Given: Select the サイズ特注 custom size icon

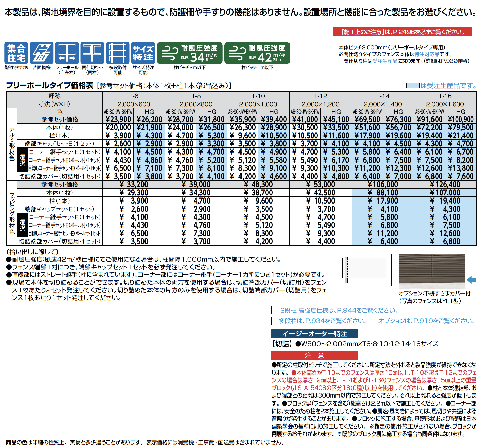Looking at the screenshot, I should tap(143, 53).
